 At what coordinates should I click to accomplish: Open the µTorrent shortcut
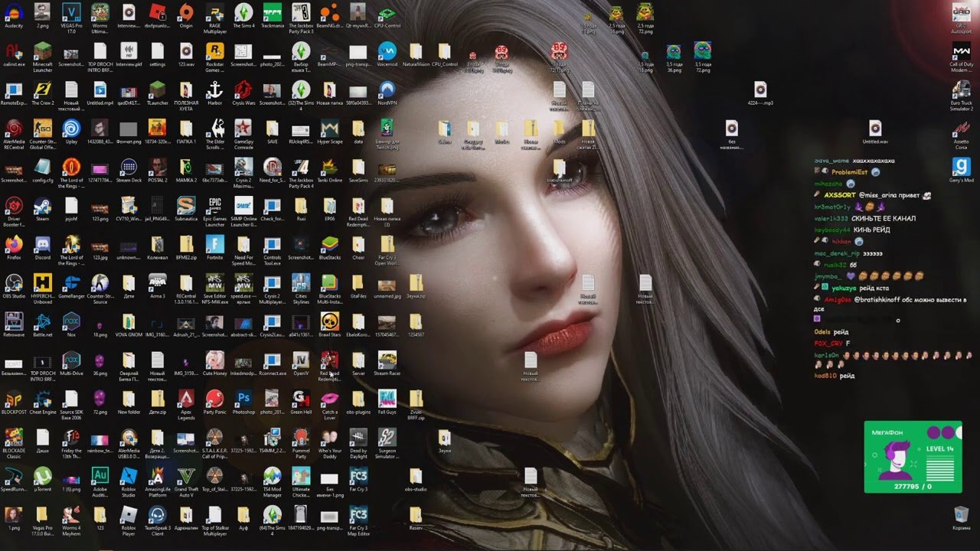tap(43, 476)
